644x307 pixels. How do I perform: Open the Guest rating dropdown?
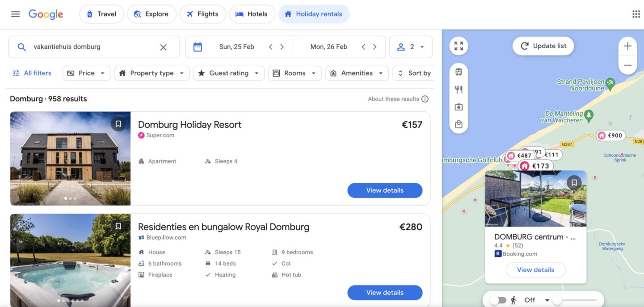click(228, 73)
